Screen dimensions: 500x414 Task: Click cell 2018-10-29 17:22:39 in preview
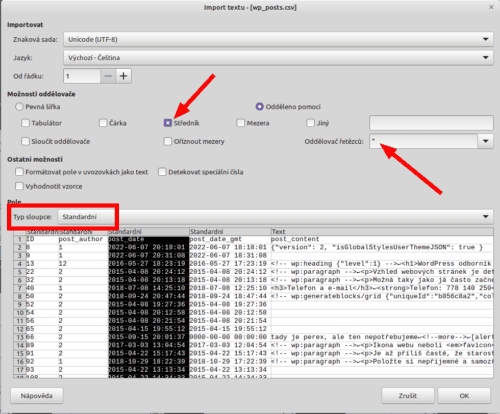(x=230, y=362)
